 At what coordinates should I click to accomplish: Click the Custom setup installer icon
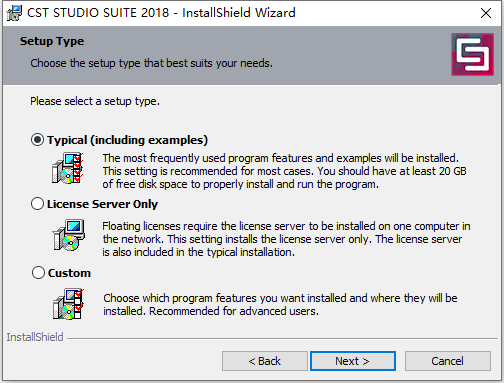(69, 304)
